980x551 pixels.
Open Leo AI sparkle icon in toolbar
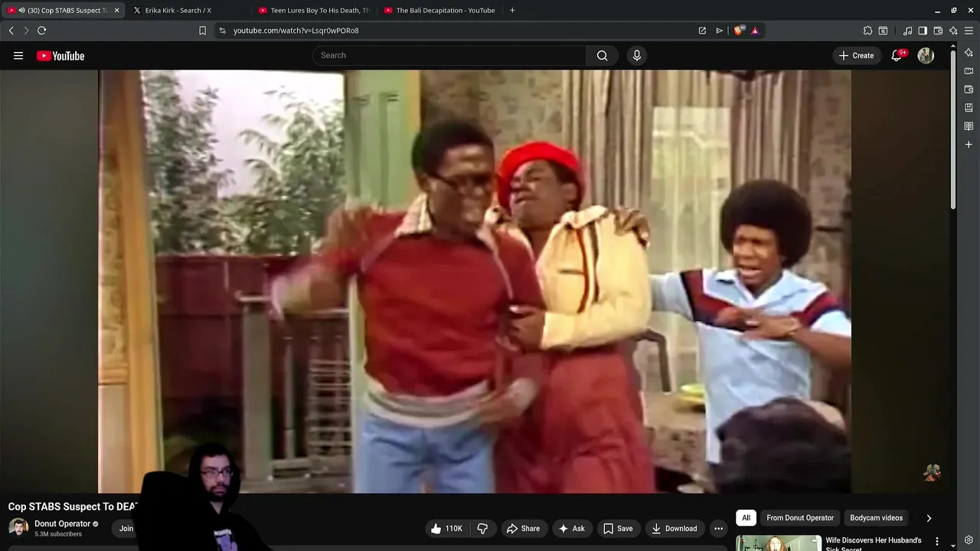point(953,31)
